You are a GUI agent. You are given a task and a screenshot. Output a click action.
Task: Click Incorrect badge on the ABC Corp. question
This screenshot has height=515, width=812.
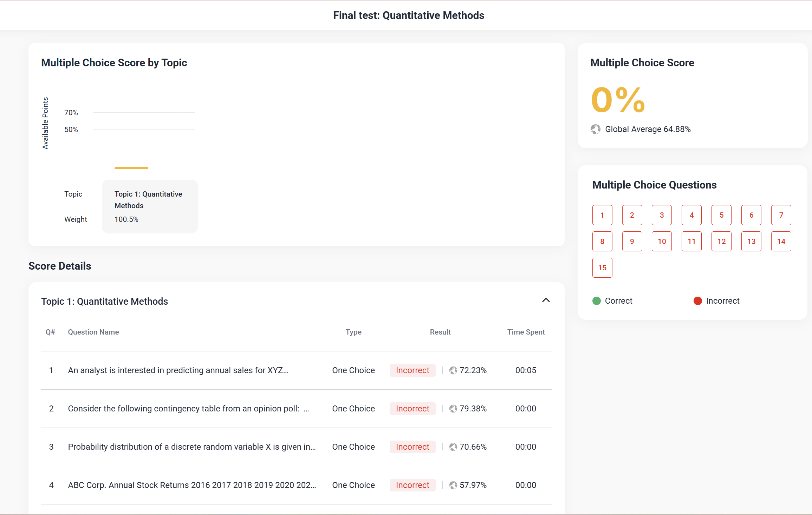click(413, 485)
